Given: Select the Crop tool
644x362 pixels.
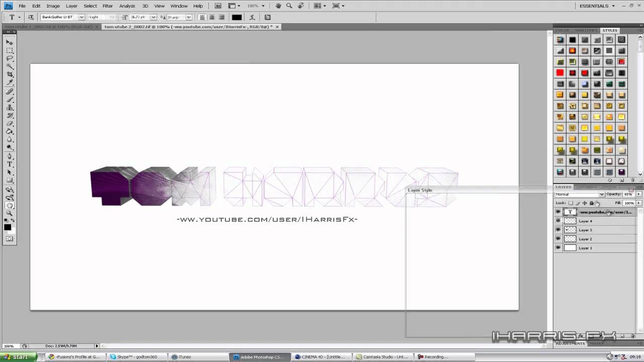Looking at the screenshot, I should tap(10, 74).
